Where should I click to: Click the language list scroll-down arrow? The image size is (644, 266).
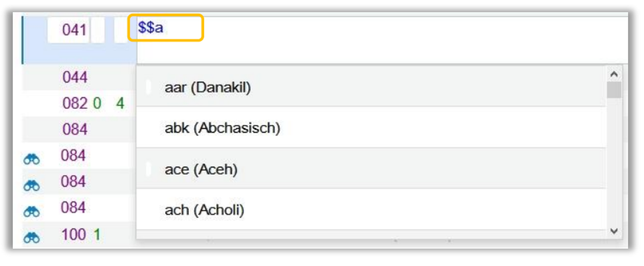tap(614, 231)
